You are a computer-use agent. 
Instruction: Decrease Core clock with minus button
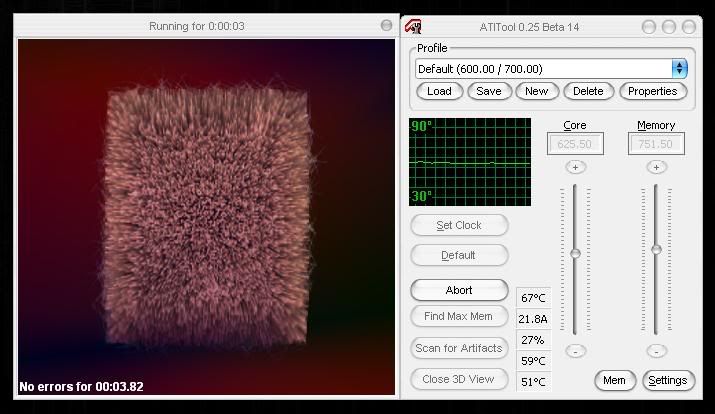coord(575,351)
